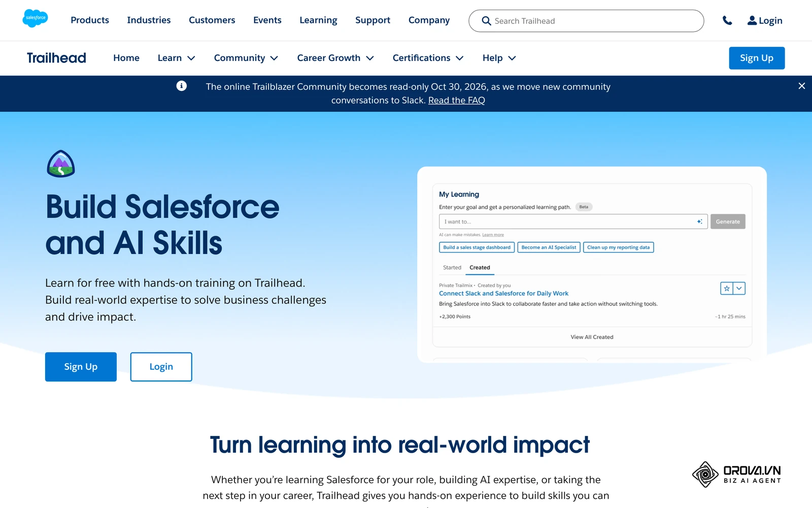Open the Support menu

pos(373,20)
